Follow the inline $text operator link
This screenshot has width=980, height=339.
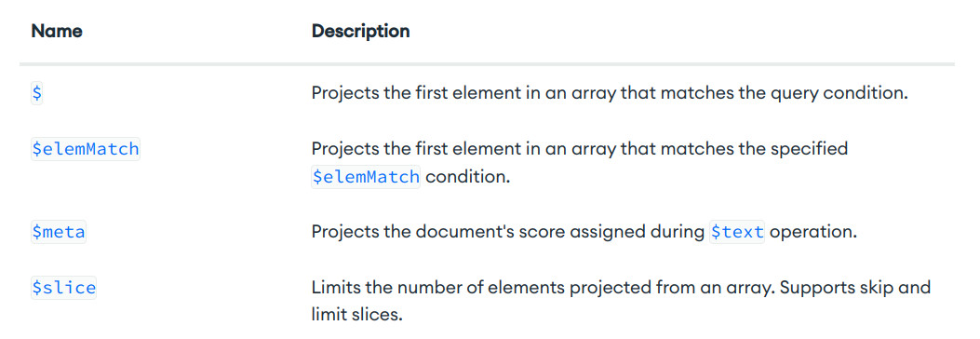point(737,232)
